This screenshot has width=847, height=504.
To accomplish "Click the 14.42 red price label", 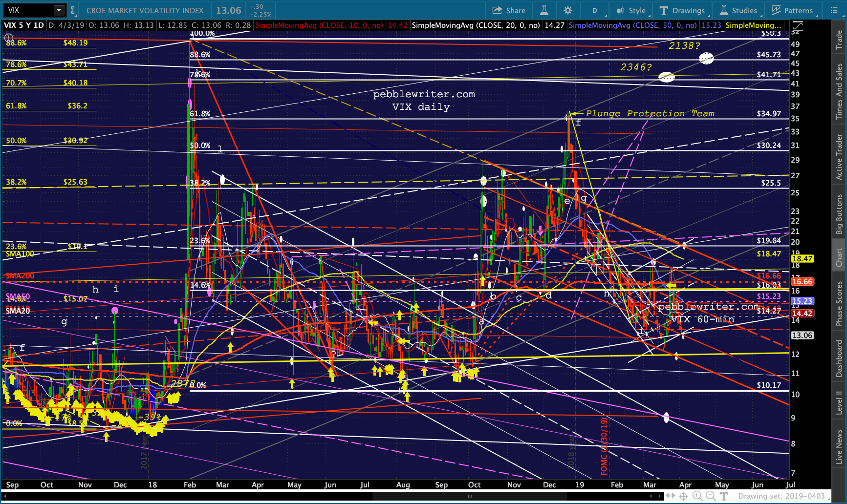I will [802, 314].
